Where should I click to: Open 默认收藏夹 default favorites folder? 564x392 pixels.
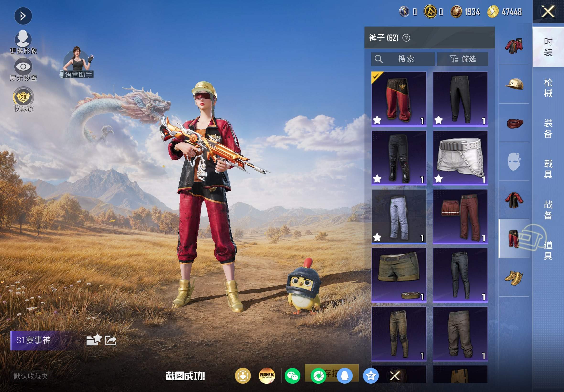click(31, 376)
